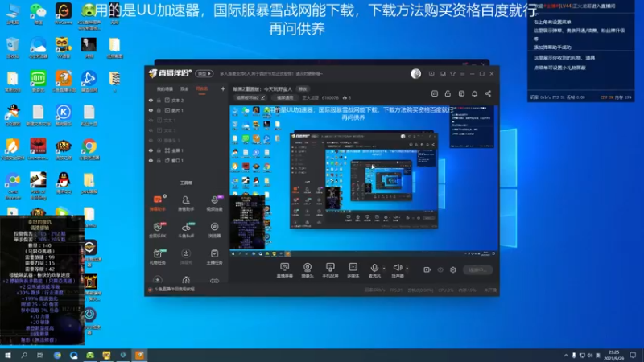
Task: Show the hidden 摄像头 1 layer
Action: (x=151, y=140)
